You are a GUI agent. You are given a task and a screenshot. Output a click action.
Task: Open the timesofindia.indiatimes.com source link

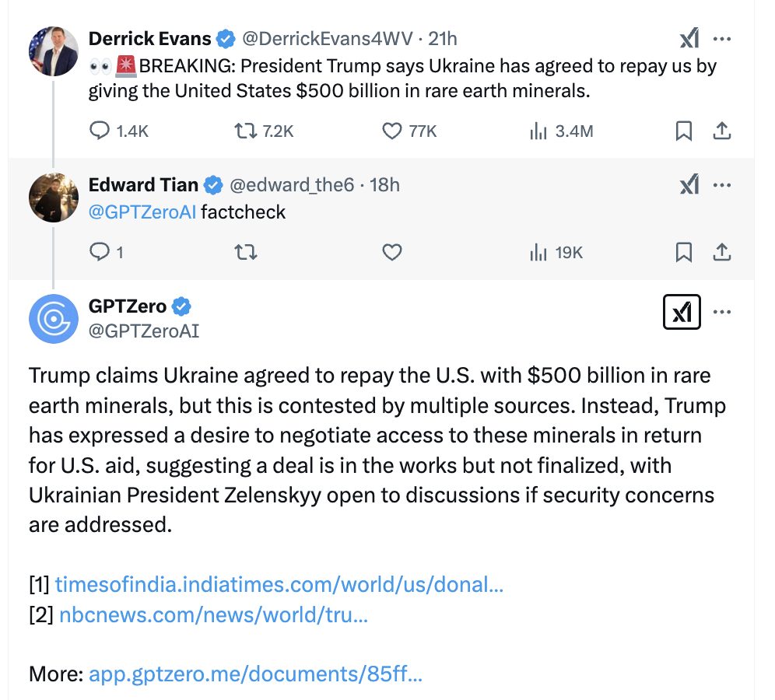(279, 584)
